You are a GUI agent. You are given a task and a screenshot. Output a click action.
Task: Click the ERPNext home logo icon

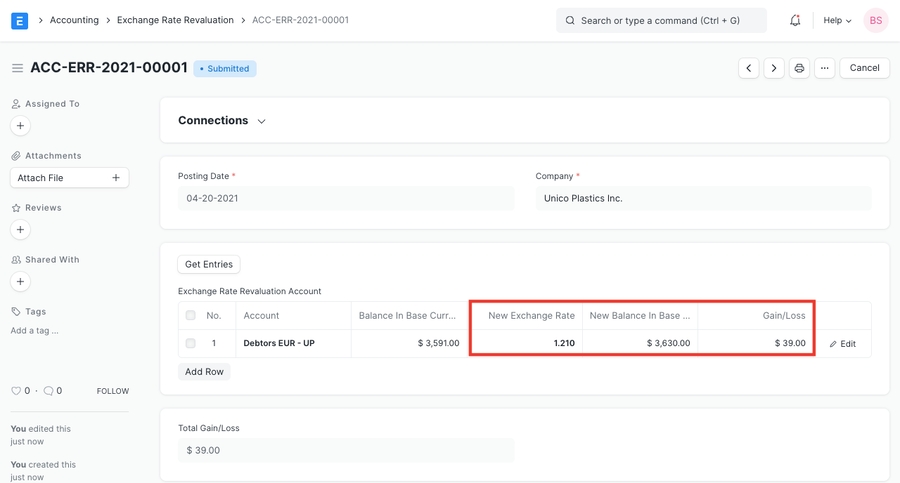coord(19,20)
